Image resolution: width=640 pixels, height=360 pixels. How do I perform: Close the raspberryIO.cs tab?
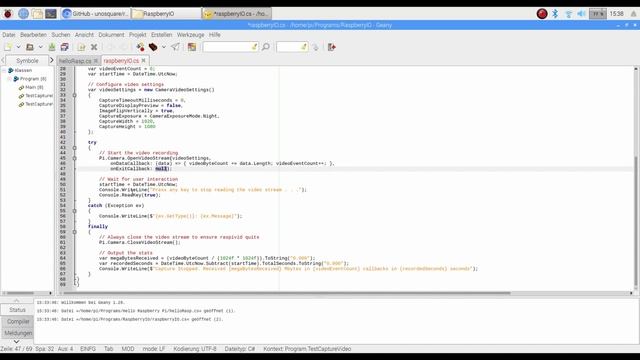pyautogui.click(x=143, y=60)
